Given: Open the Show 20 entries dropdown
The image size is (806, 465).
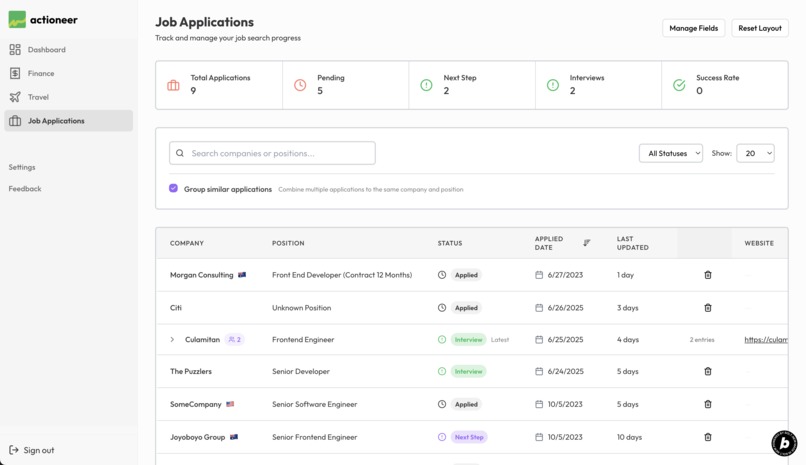Looking at the screenshot, I should point(755,153).
